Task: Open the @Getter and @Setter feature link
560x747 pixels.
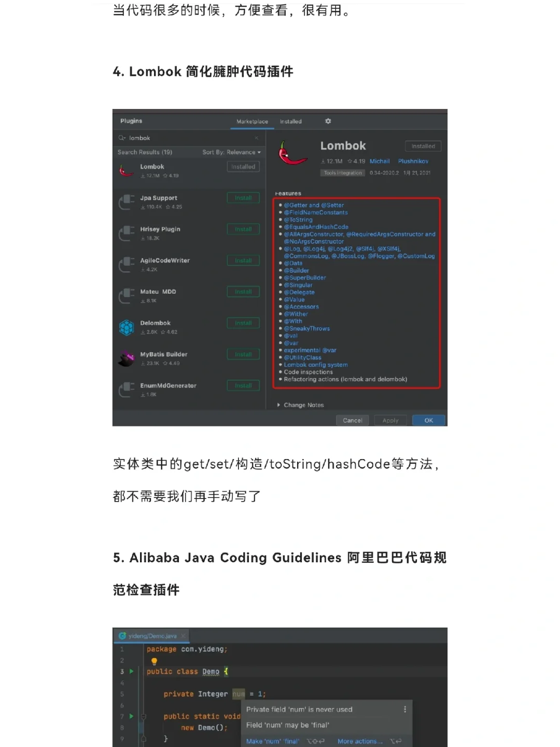Action: click(x=314, y=205)
